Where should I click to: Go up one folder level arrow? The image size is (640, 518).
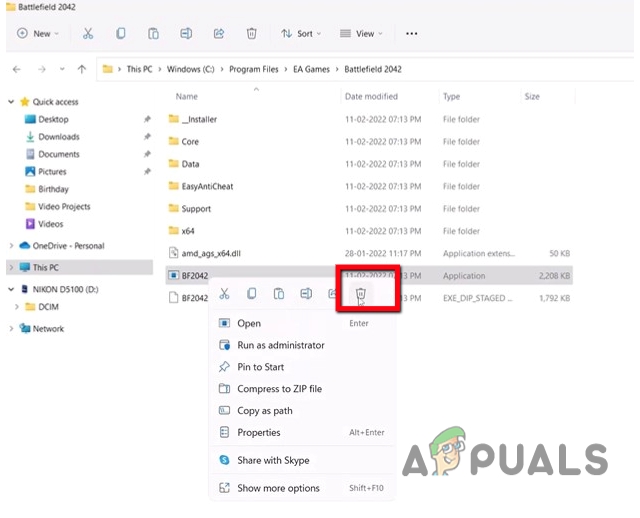(82, 69)
